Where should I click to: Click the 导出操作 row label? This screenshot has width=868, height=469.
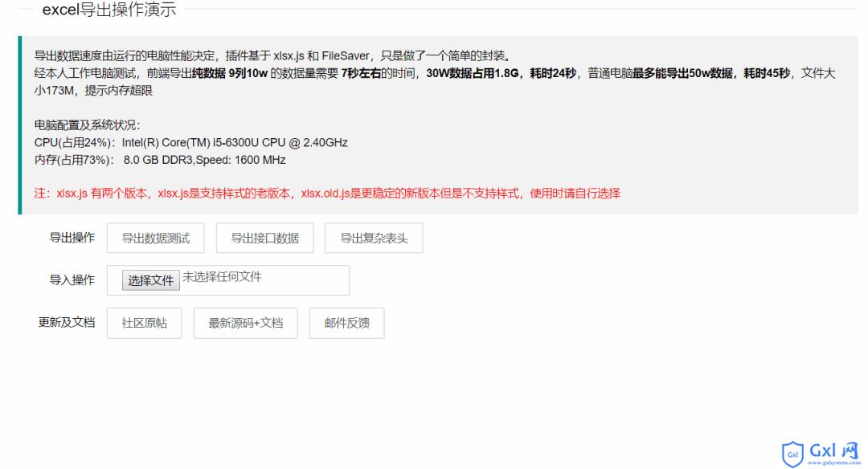(72, 238)
